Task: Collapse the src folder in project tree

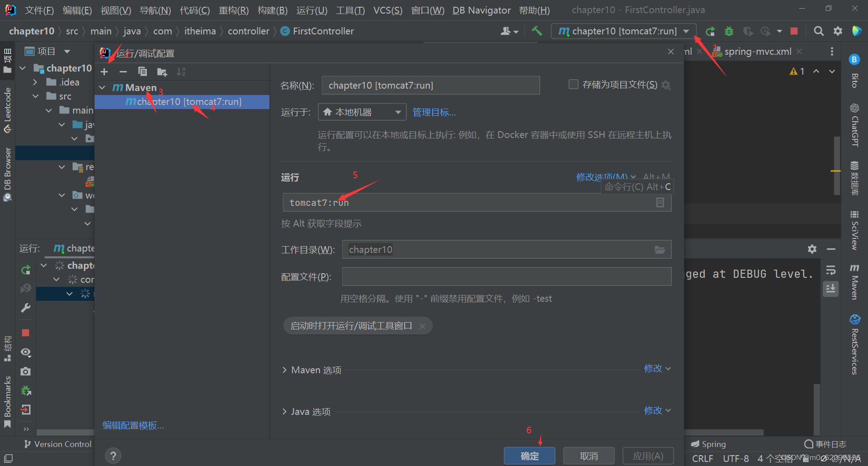Action: coord(35,96)
